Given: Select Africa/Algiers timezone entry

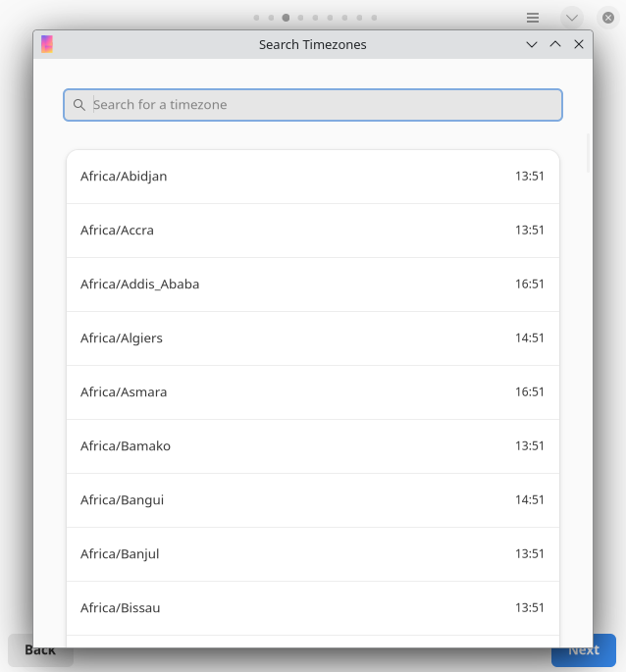Looking at the screenshot, I should coord(312,338).
